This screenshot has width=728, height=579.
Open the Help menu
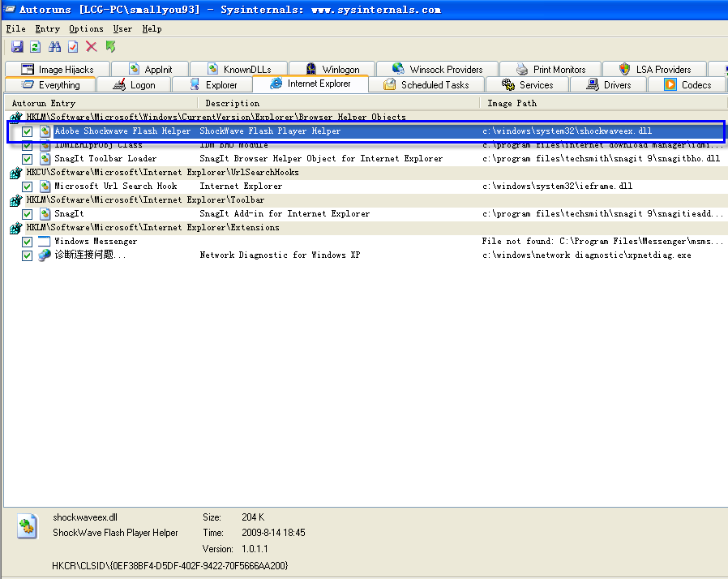pyautogui.click(x=152, y=28)
